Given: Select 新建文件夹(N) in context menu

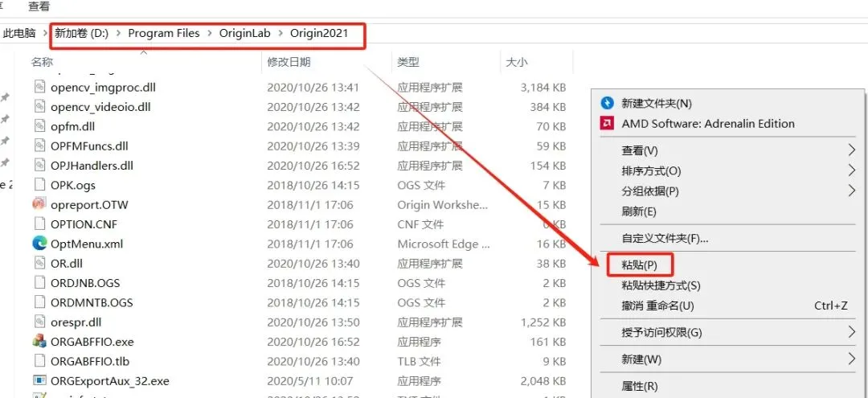Looking at the screenshot, I should click(657, 103).
